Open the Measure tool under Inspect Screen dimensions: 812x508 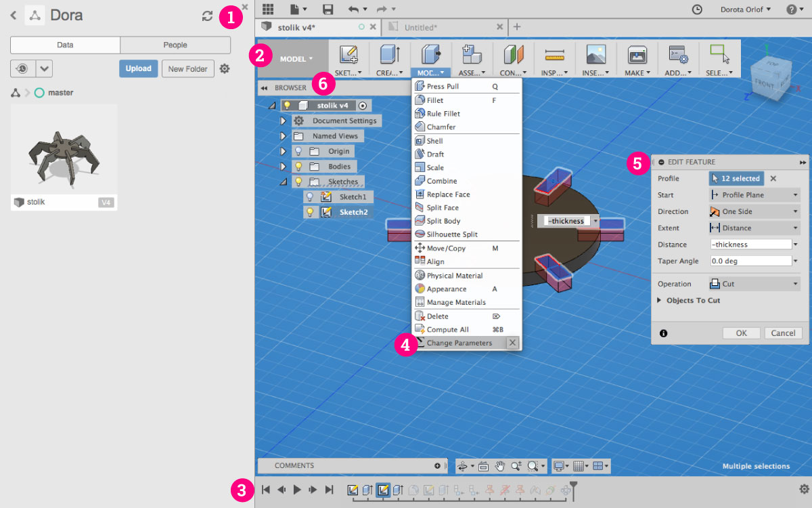point(554,58)
